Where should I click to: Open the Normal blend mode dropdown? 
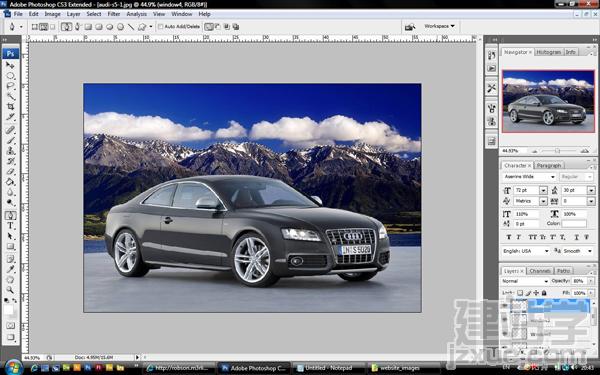tap(546, 281)
